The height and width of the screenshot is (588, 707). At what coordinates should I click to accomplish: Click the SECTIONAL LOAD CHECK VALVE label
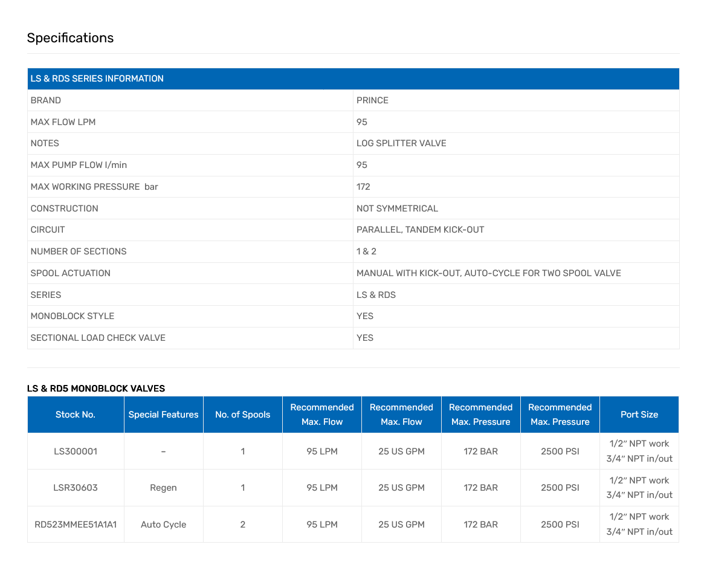click(98, 338)
